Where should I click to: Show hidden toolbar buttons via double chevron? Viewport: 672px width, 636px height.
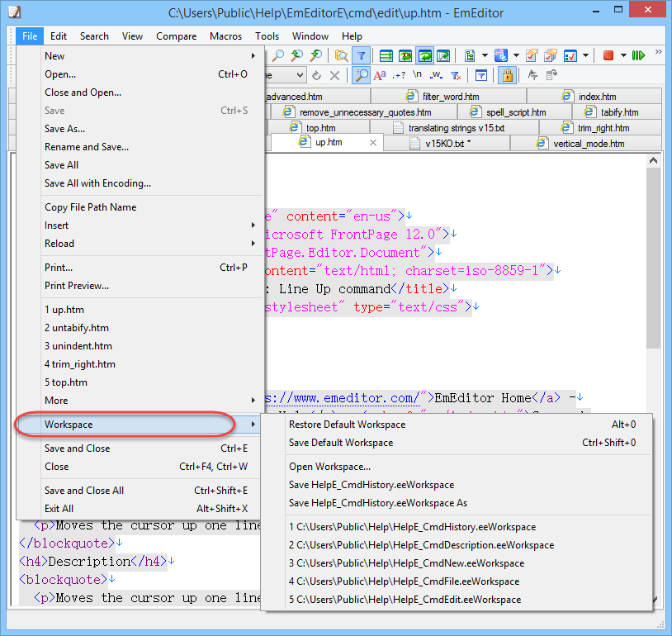click(658, 52)
